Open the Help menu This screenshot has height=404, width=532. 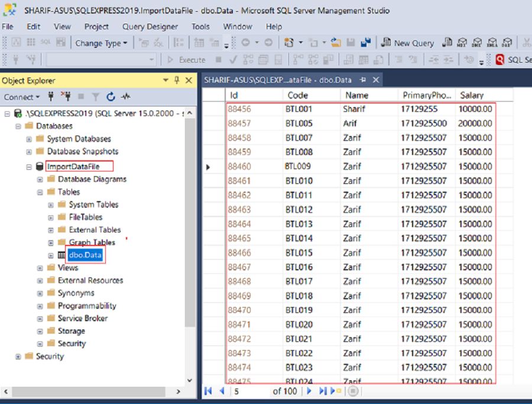274,27
